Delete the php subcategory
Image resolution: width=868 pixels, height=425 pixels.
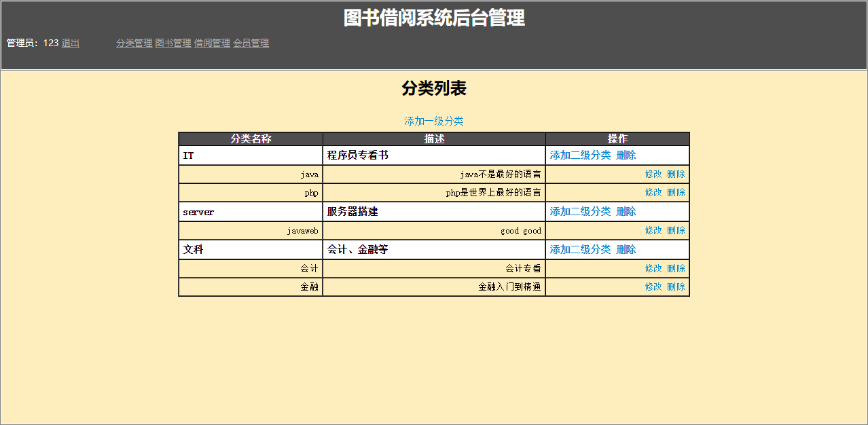click(676, 193)
